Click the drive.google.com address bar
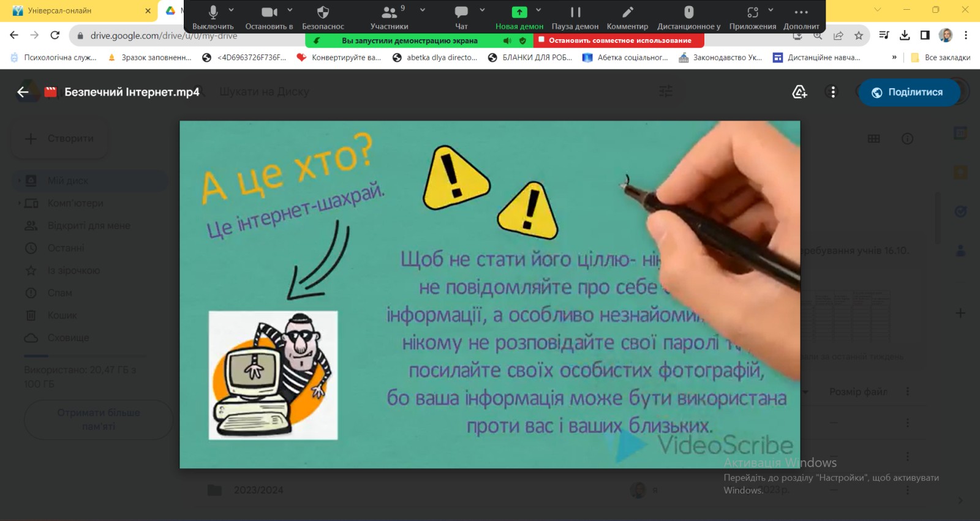The width and height of the screenshot is (980, 521). click(x=164, y=36)
